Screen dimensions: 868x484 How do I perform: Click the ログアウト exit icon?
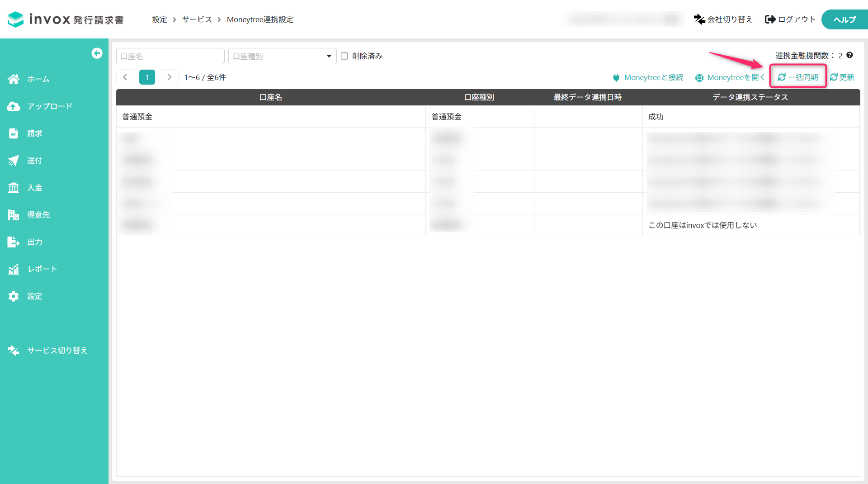[770, 19]
